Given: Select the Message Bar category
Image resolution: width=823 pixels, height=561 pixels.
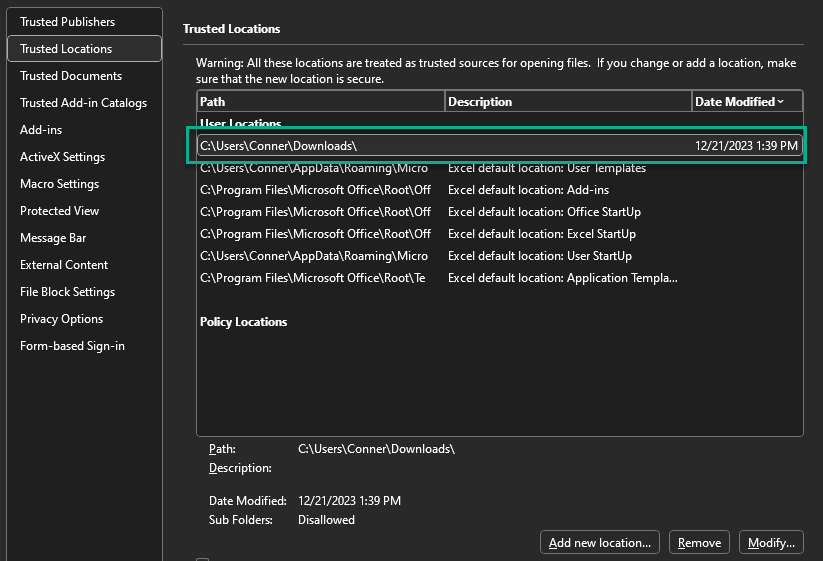Looking at the screenshot, I should pos(53,238).
